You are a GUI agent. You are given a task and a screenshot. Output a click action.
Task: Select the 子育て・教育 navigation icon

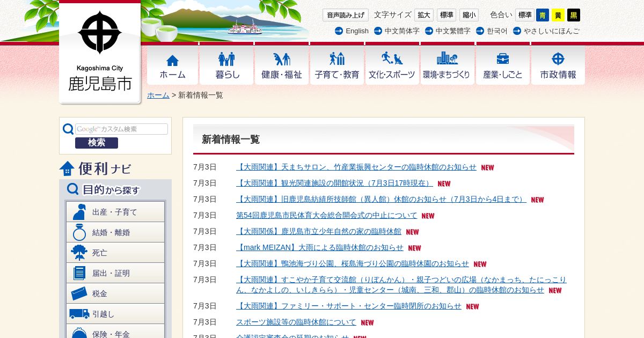pyautogui.click(x=337, y=59)
